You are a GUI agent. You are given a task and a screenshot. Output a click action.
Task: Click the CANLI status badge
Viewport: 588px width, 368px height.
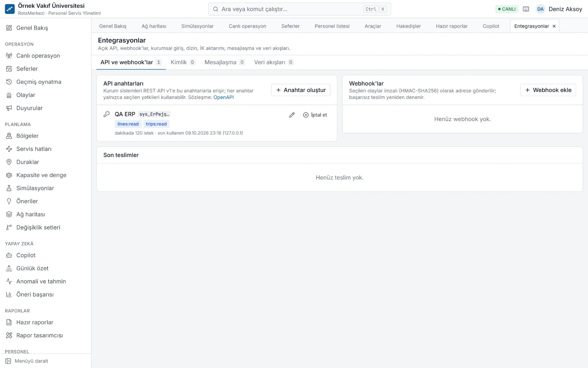[507, 9]
